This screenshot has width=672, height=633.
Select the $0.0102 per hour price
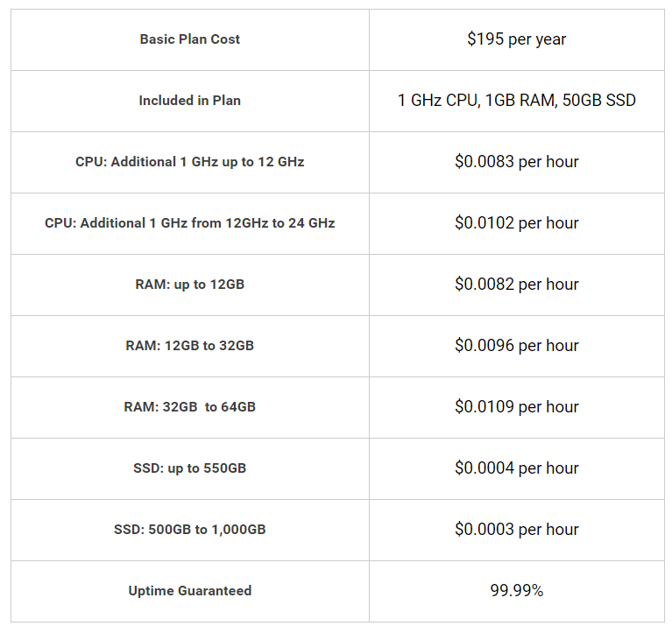pos(516,223)
